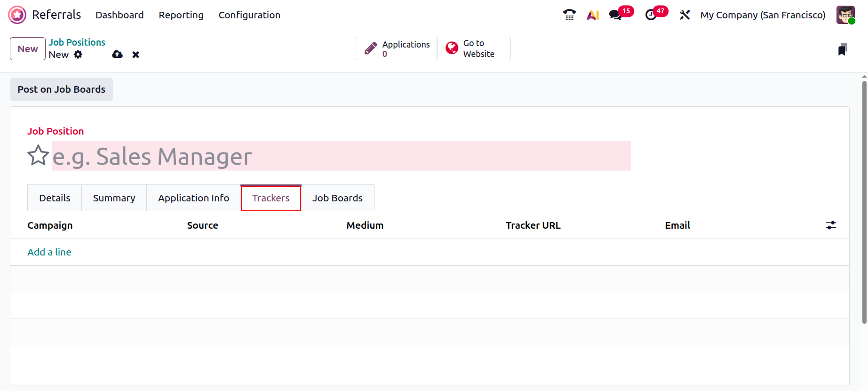Launch the AI assistant icon
The image size is (868, 391).
[593, 15]
